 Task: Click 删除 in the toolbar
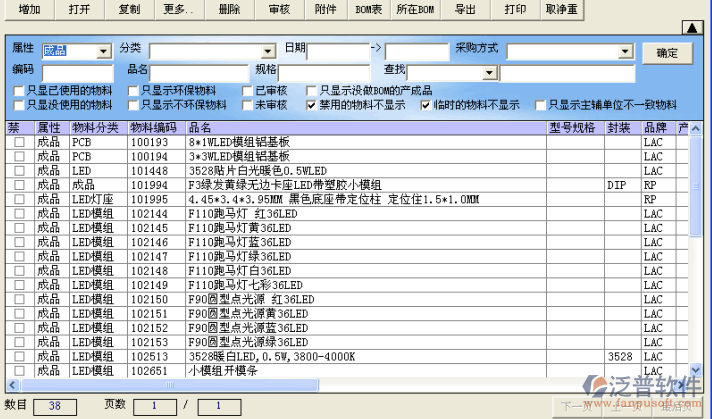[229, 8]
